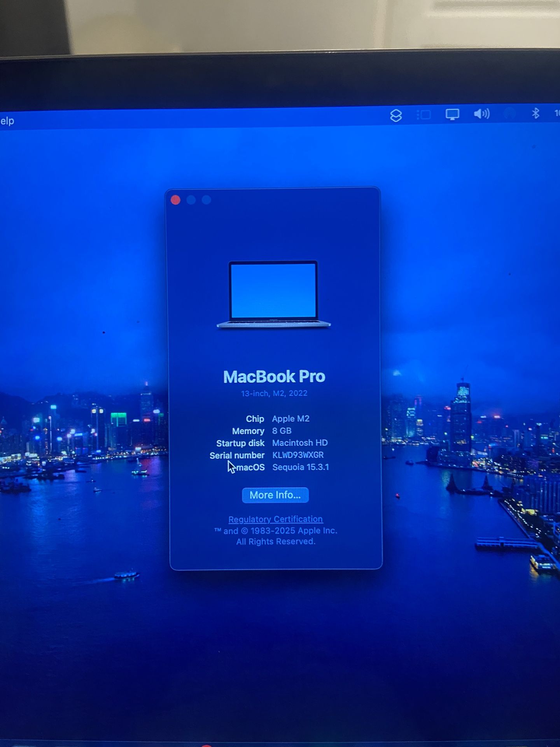Open the Screen Mirroring display icon

click(452, 114)
